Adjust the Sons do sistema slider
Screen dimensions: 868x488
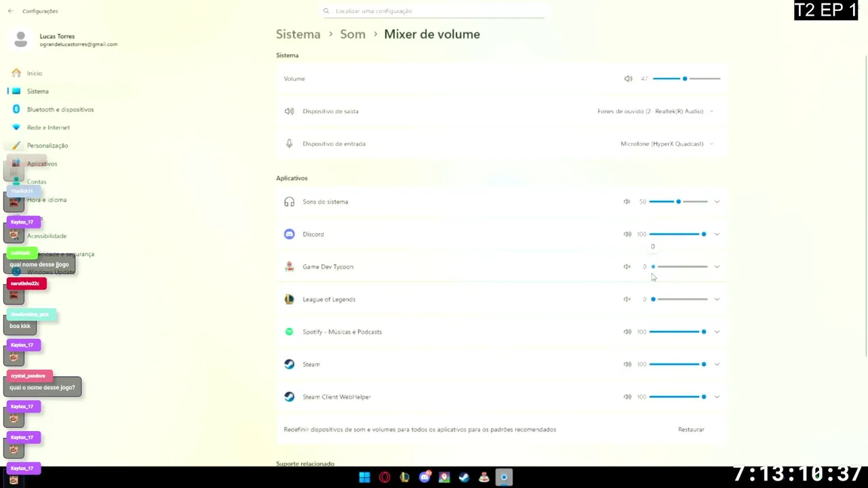pos(678,201)
